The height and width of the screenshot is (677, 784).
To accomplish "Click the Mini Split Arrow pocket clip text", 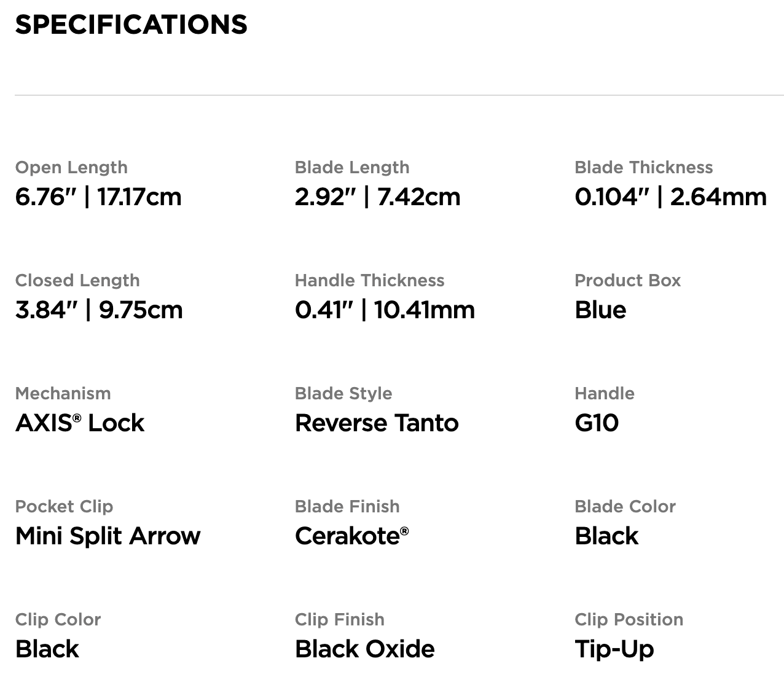I will (x=108, y=536).
